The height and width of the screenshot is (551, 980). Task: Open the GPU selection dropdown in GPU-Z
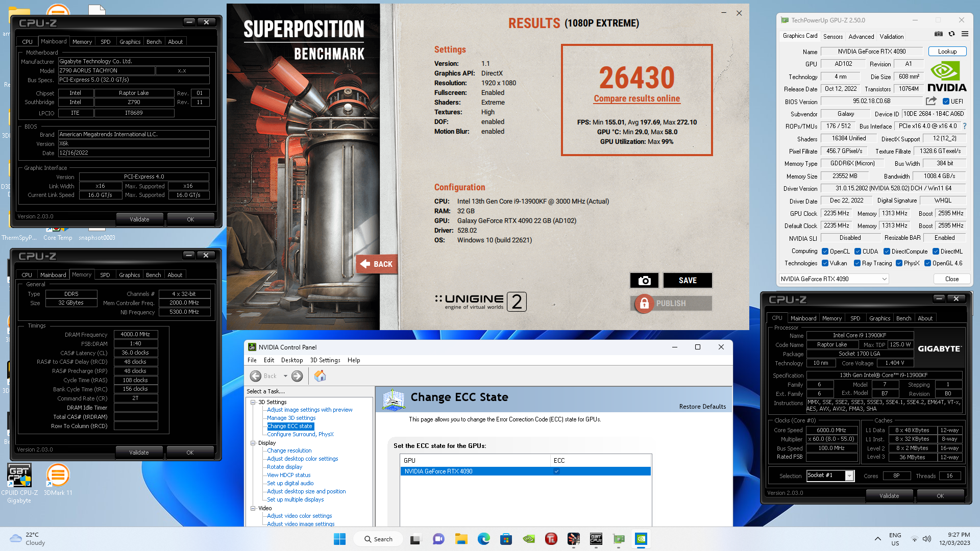834,279
